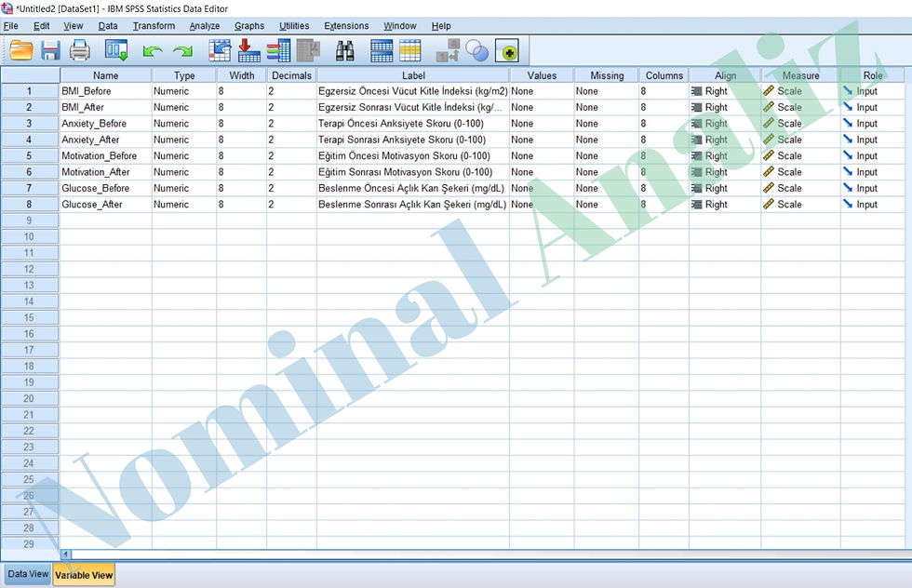This screenshot has width=912, height=588.
Task: Open the Data menu
Action: (108, 26)
